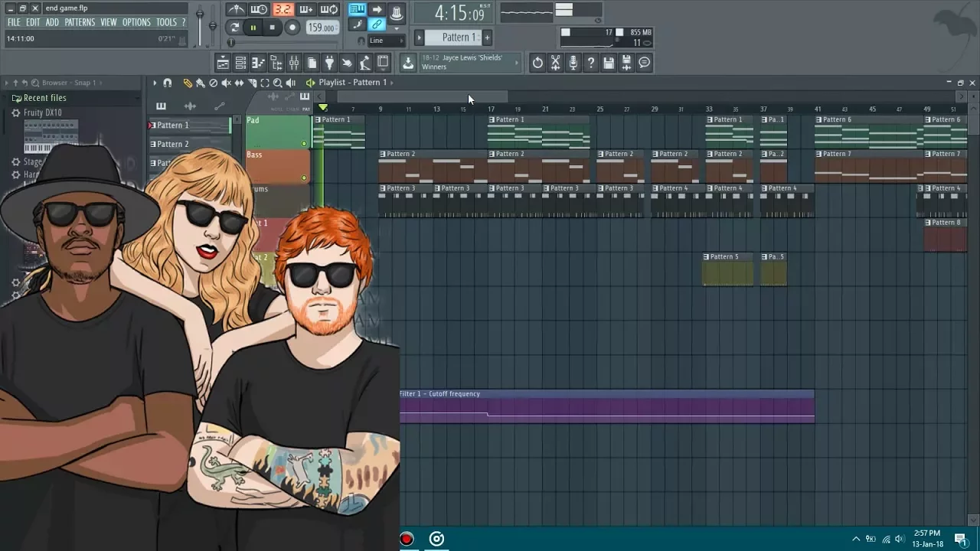This screenshot has width=980, height=551.
Task: Click the render as audio file icon
Action: [x=626, y=63]
